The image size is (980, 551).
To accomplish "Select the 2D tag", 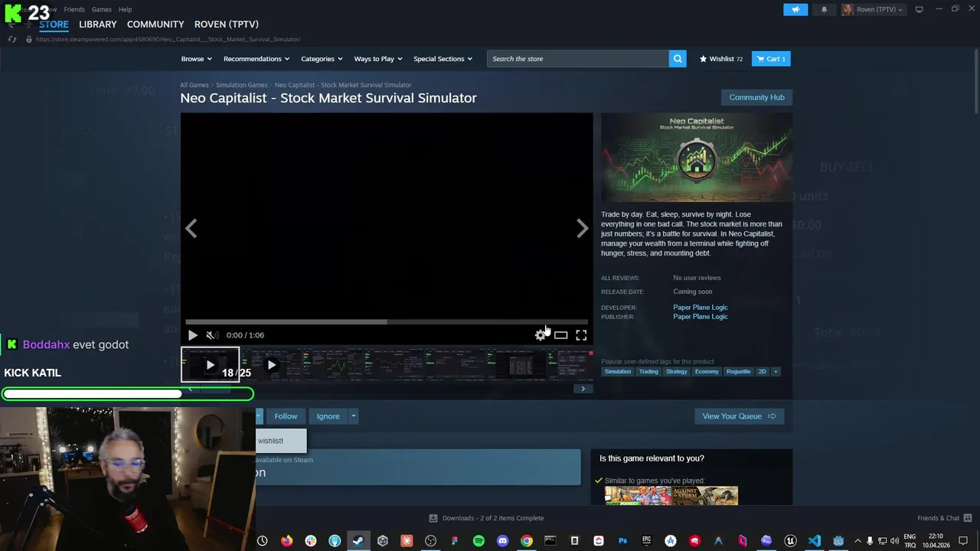I will coord(762,372).
